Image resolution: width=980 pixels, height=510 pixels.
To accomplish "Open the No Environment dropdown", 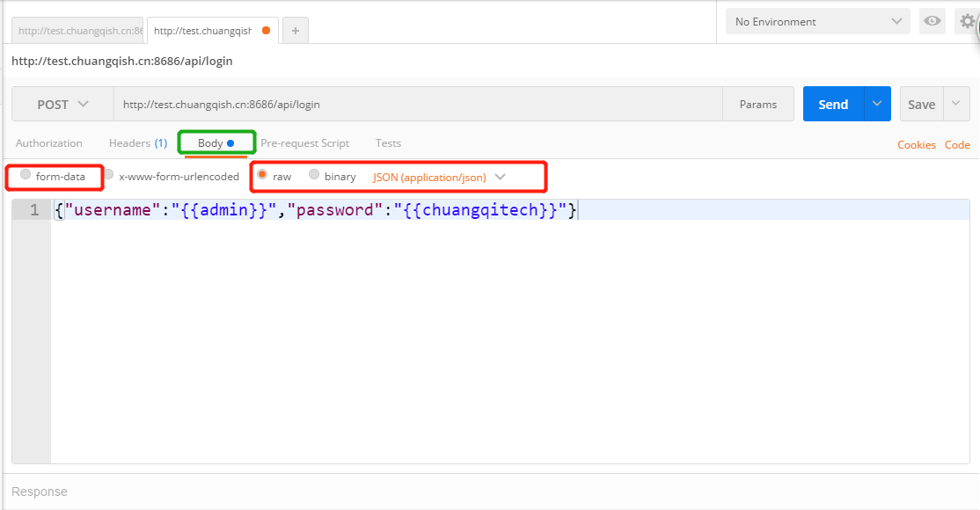I will tap(817, 21).
